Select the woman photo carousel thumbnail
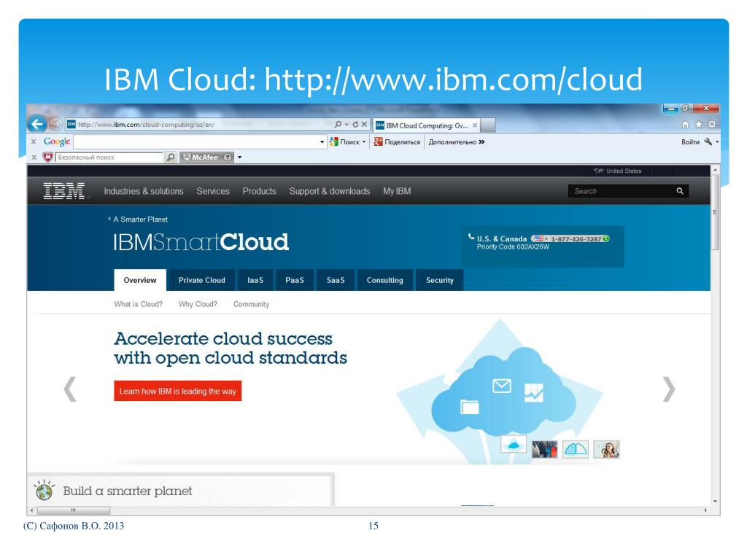747x560 pixels. coord(606,449)
